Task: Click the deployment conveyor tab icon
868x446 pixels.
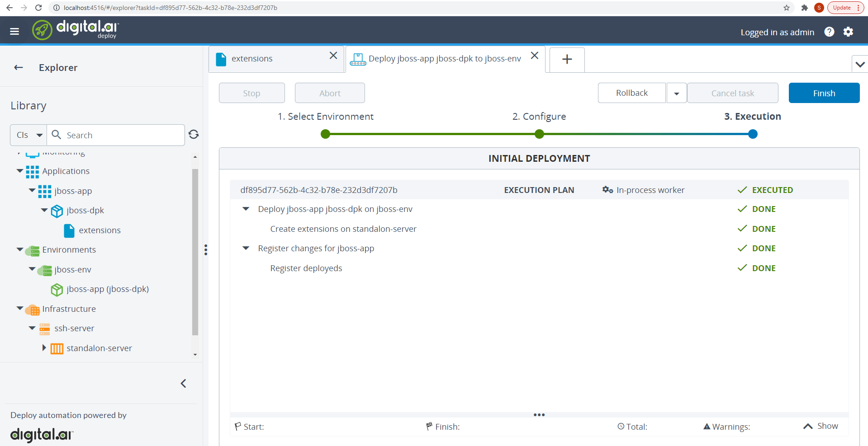Action: click(x=358, y=59)
